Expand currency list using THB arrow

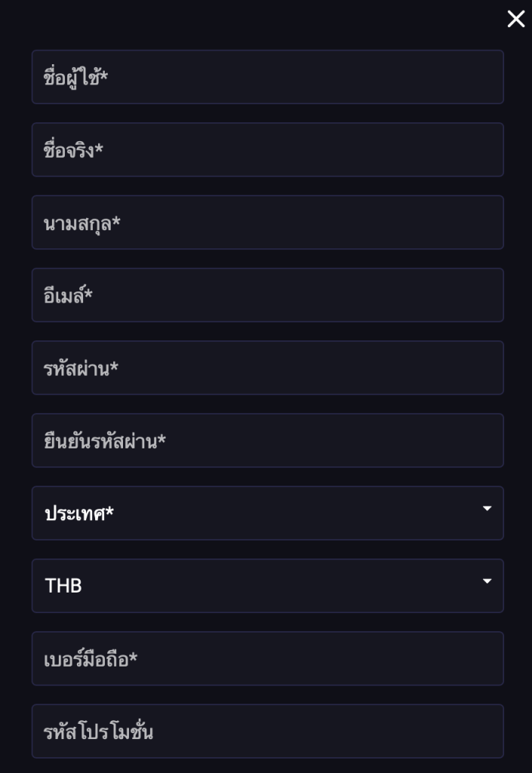487,581
